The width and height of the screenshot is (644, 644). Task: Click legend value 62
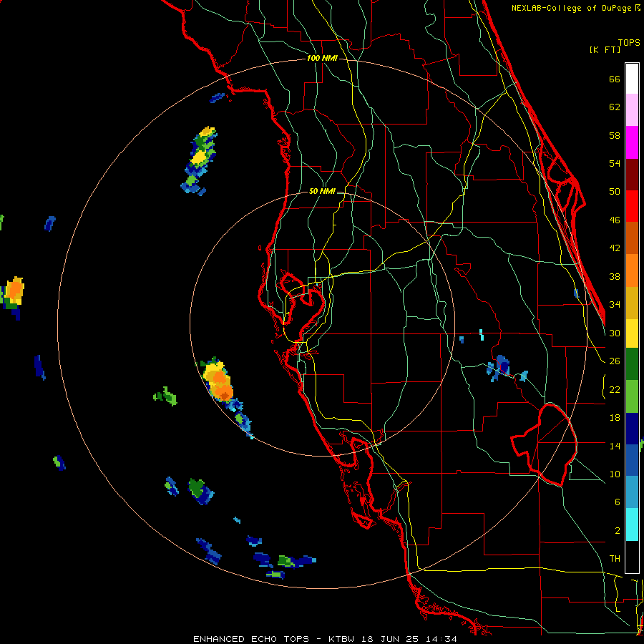615,107
